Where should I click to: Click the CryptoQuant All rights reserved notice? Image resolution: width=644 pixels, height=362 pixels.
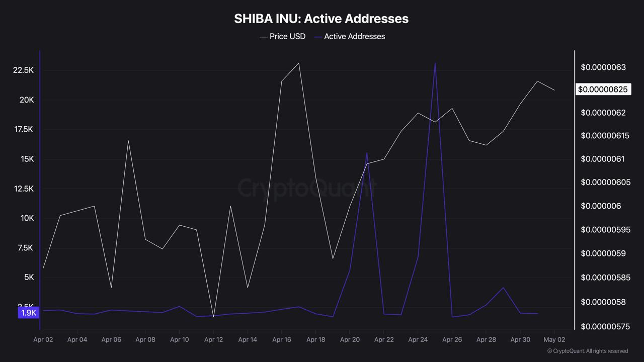point(587,351)
